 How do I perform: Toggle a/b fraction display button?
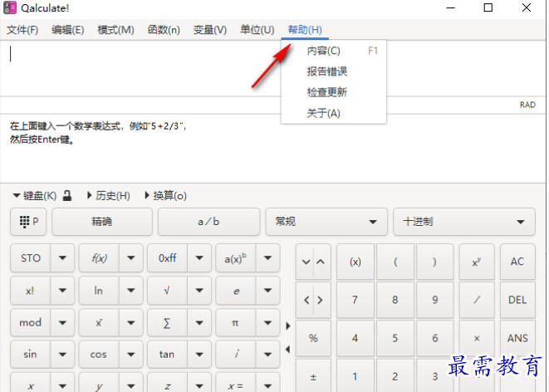[208, 222]
